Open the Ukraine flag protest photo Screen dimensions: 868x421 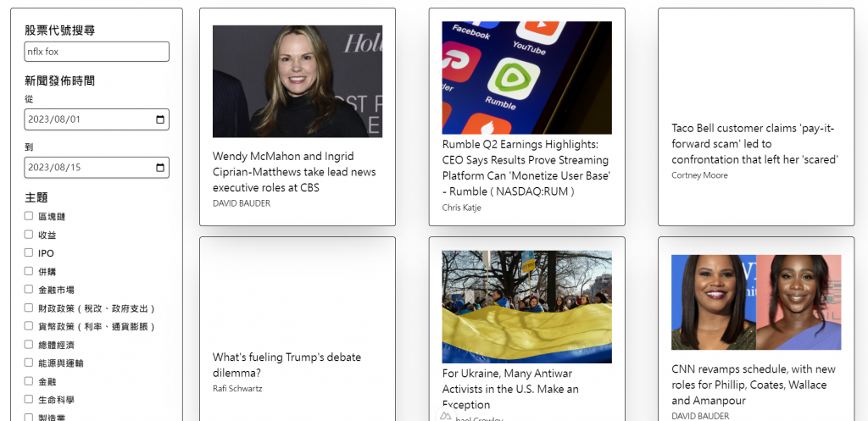point(527,307)
